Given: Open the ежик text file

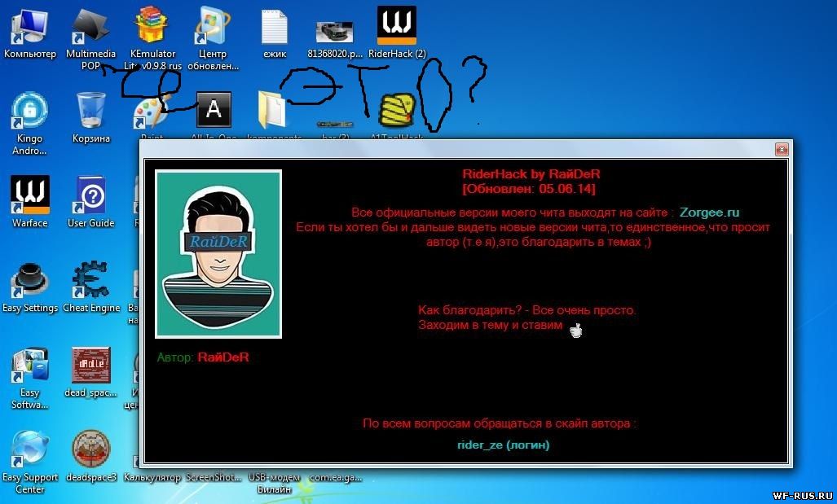Looking at the screenshot, I should pyautogui.click(x=275, y=28).
